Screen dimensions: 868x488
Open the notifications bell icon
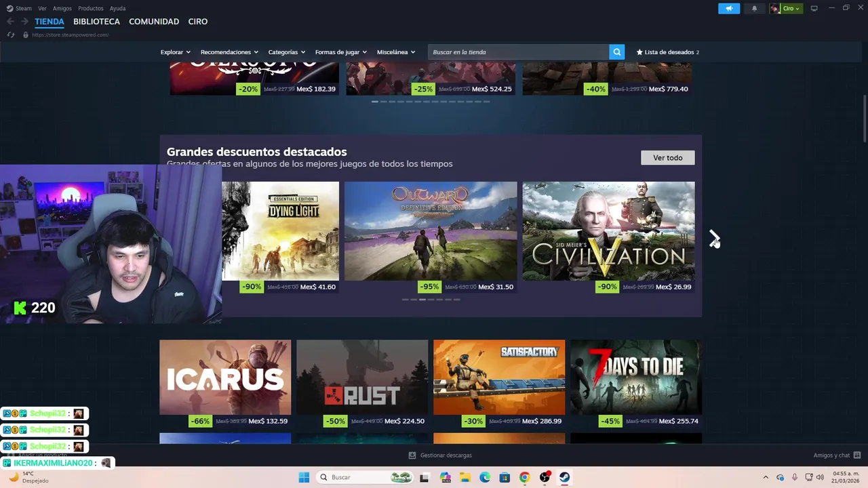tap(754, 8)
